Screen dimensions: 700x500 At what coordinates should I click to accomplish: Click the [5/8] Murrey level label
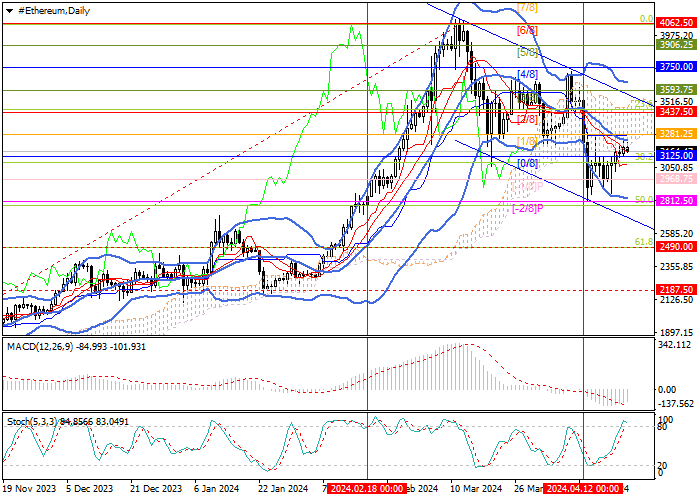pyautogui.click(x=527, y=52)
